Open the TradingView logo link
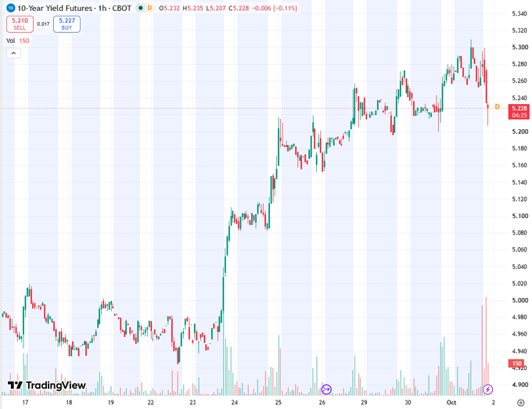This screenshot has width=532, height=409. coord(47,386)
